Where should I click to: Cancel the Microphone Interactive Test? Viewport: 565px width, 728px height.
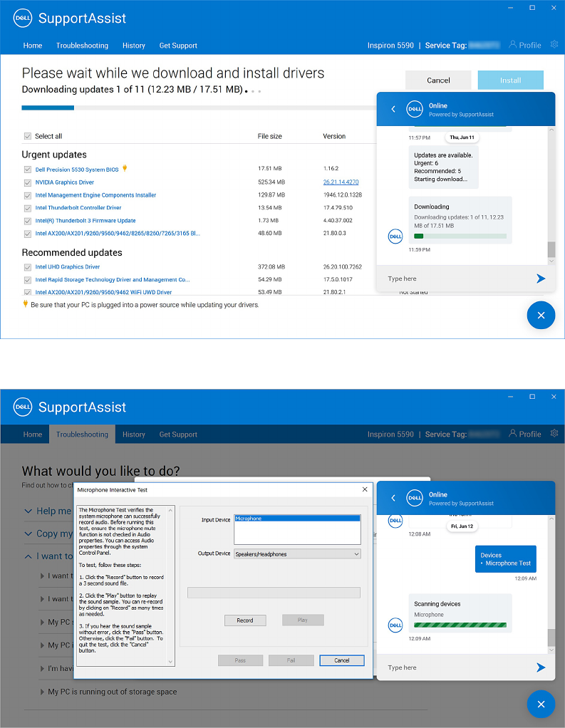(x=342, y=660)
